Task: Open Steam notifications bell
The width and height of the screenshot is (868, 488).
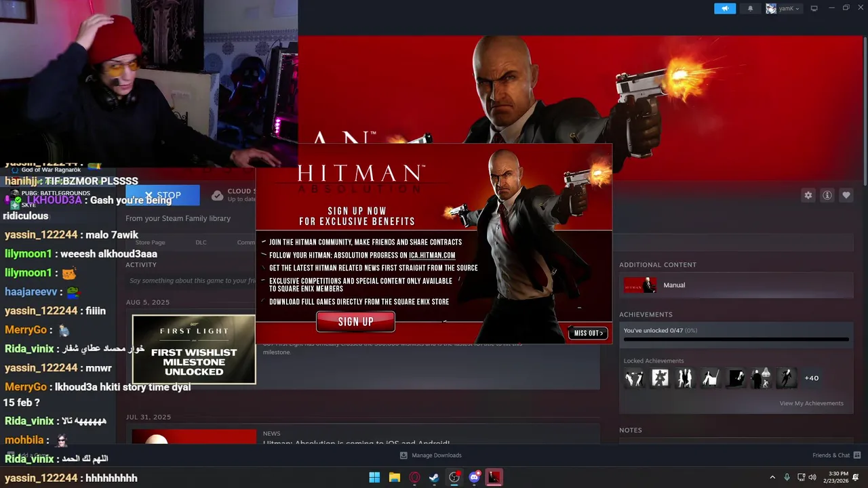Action: (x=750, y=8)
